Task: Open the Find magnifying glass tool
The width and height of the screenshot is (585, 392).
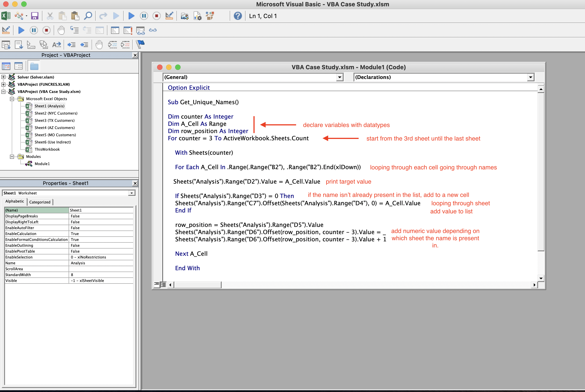Action: pyautogui.click(x=88, y=16)
